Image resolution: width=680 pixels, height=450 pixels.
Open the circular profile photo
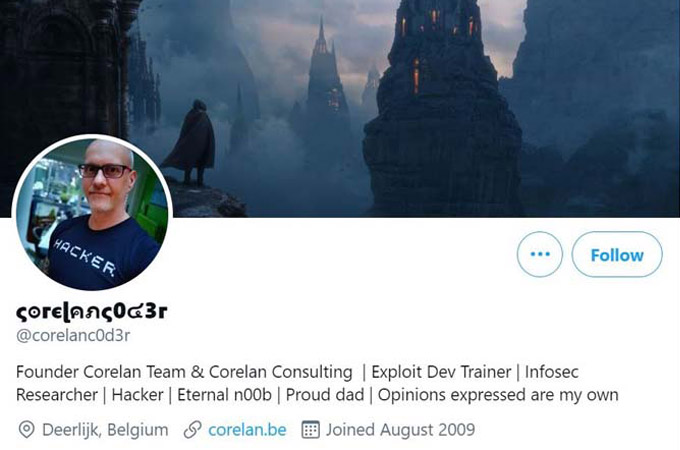coord(92,213)
